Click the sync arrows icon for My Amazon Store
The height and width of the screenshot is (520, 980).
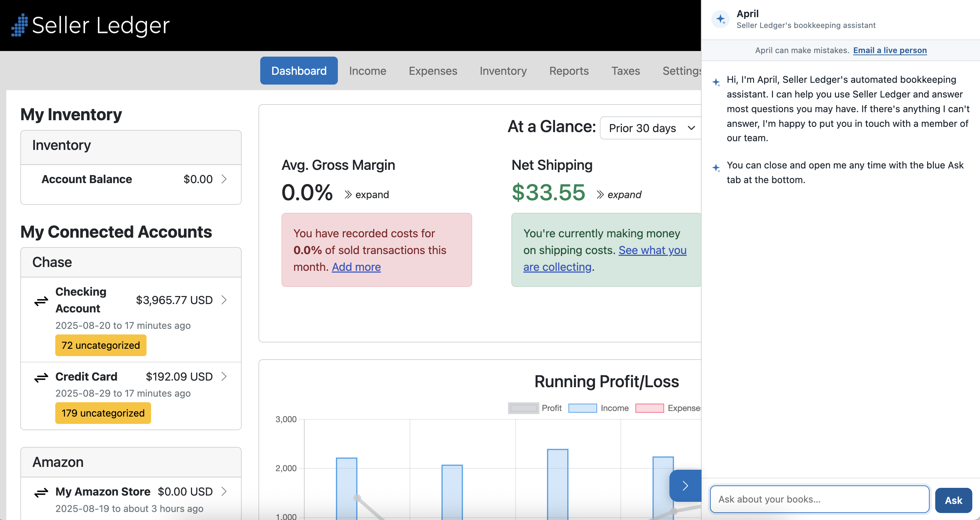[x=41, y=492]
